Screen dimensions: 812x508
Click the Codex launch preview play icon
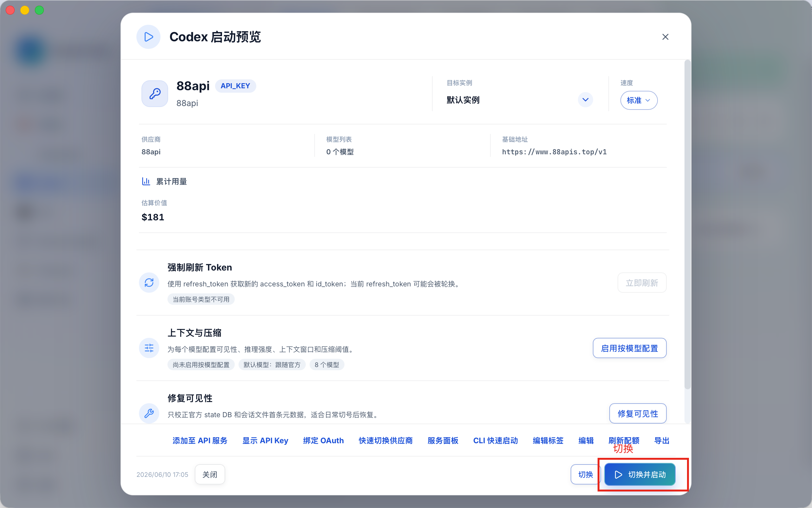(x=148, y=37)
